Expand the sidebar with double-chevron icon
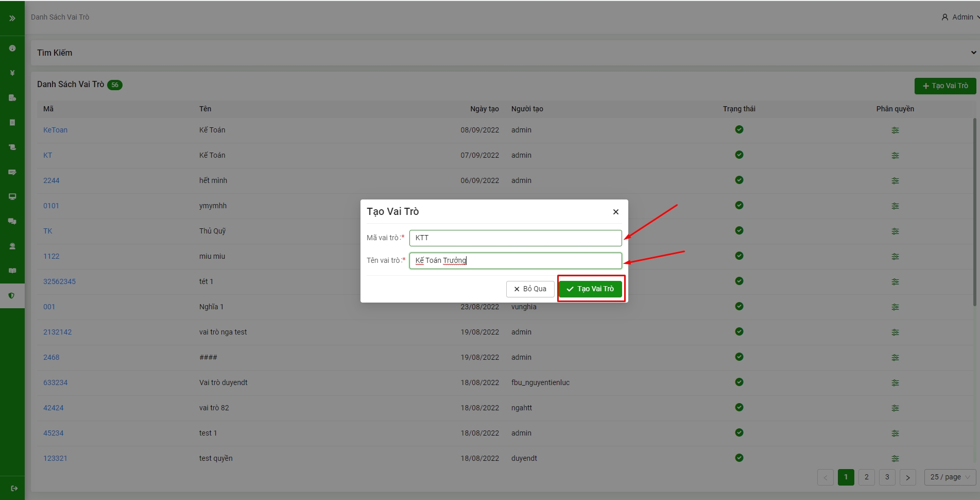Image resolution: width=980 pixels, height=500 pixels. (12, 18)
